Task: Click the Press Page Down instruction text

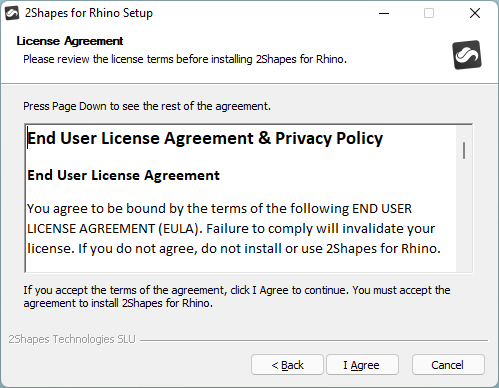Action: [147, 106]
